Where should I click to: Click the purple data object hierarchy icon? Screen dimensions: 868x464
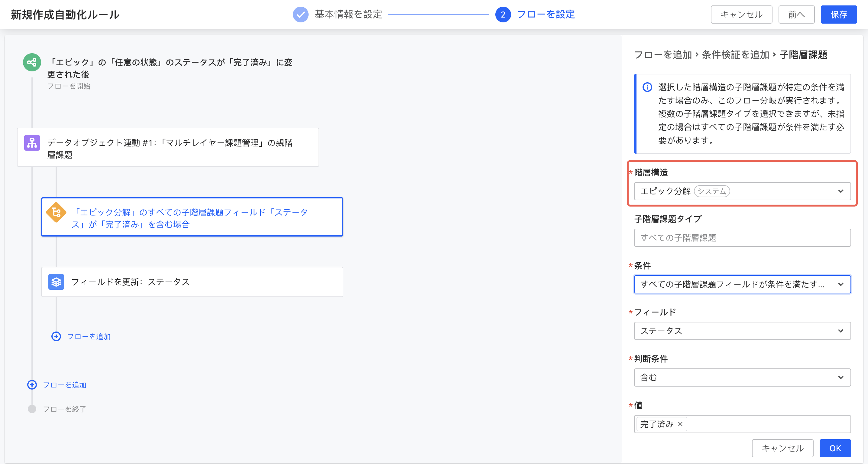(32, 143)
